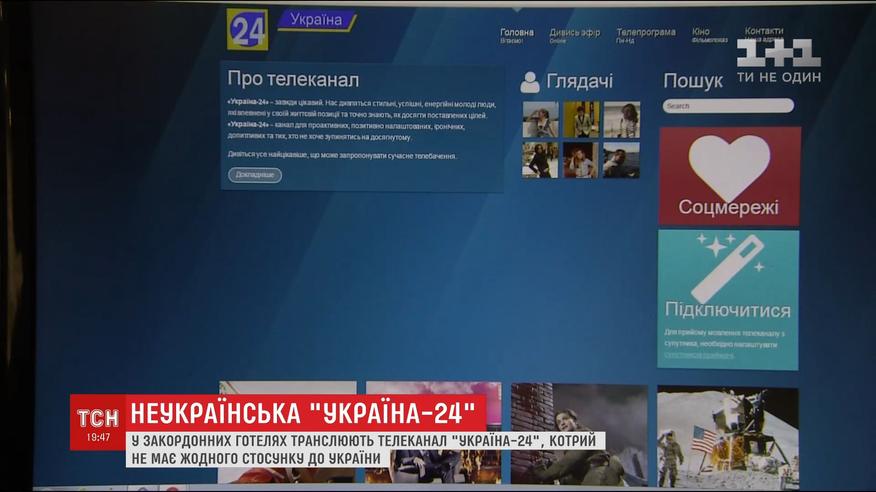Open the Соцмережі heart tile

(730, 176)
